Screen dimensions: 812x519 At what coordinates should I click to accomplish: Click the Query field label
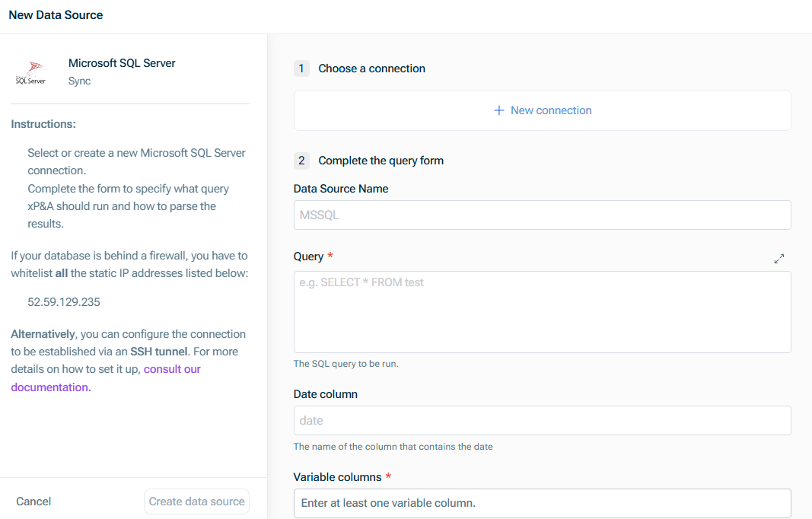308,256
